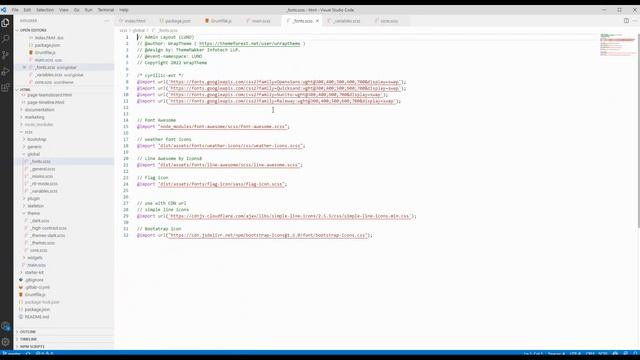Open Gruntfile.js from the root folder tree

pos(35,295)
